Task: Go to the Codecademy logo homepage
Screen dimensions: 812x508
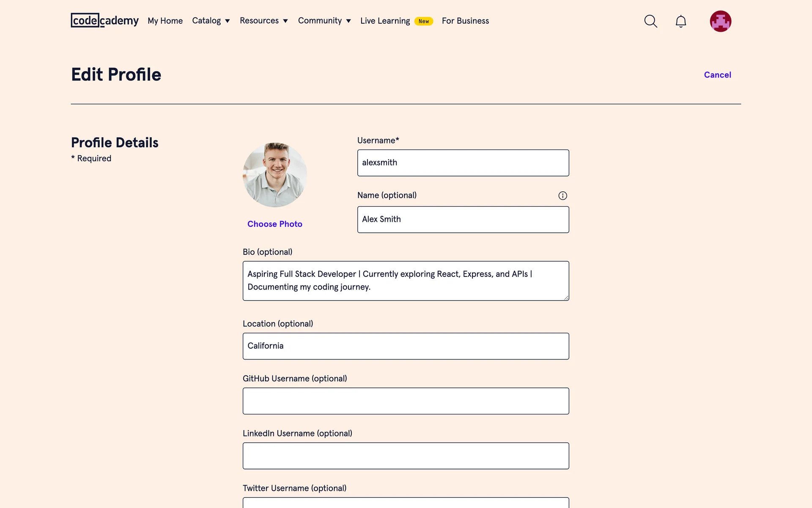Action: click(x=104, y=20)
